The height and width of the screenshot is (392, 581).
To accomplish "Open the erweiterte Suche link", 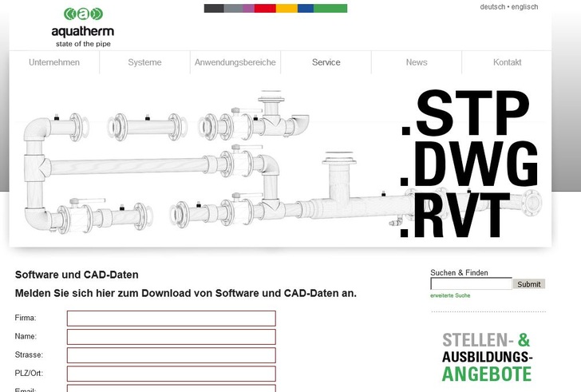I will point(450,296).
